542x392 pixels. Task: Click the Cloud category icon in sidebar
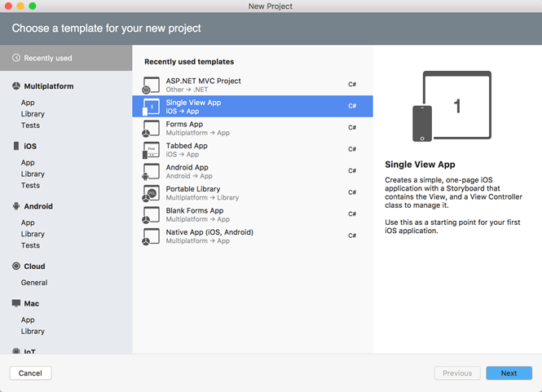tap(16, 266)
